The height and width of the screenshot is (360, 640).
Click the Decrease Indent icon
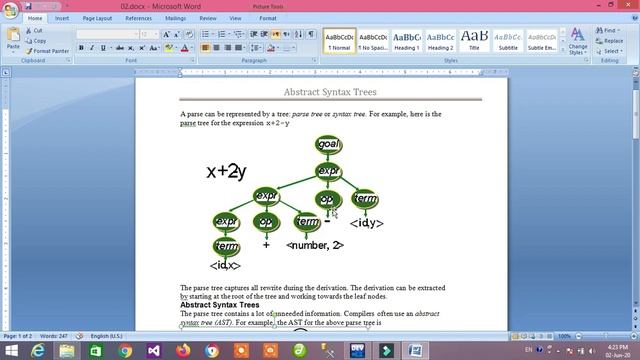253,34
